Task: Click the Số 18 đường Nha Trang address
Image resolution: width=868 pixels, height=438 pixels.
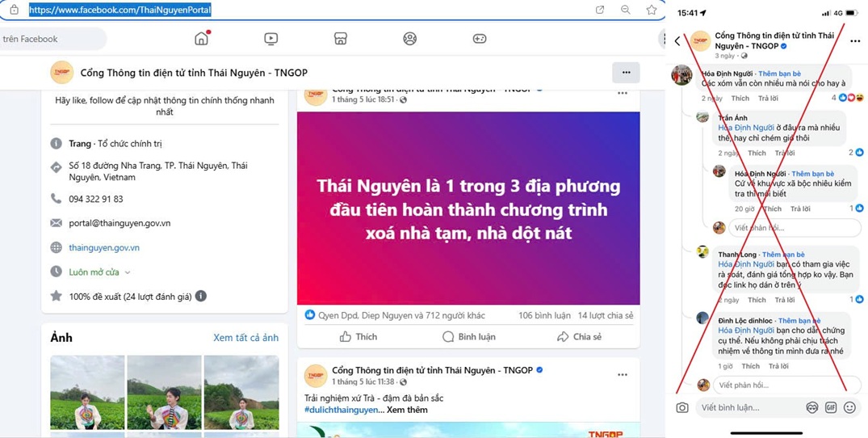Action: [157, 171]
